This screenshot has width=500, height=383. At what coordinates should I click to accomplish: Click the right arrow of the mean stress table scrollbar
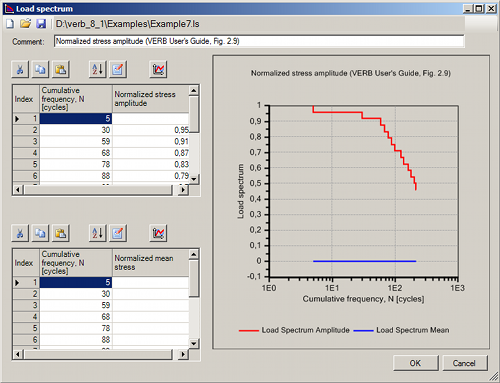click(182, 354)
